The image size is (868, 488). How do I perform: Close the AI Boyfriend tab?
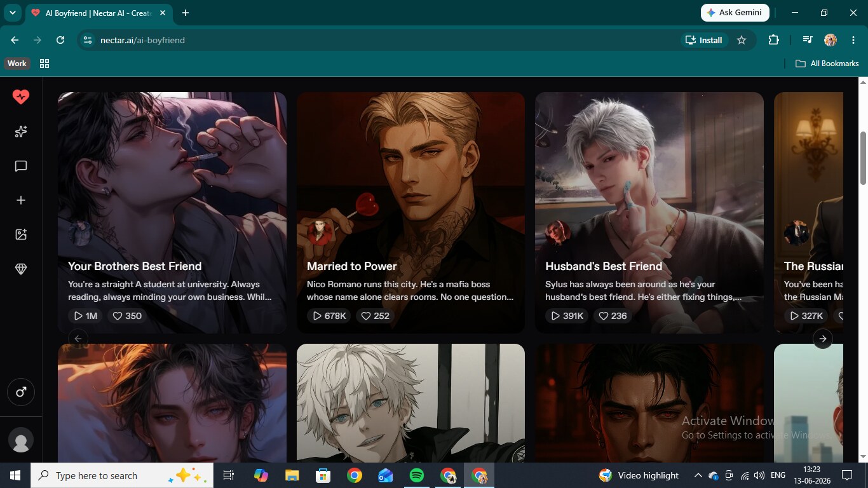click(x=163, y=13)
